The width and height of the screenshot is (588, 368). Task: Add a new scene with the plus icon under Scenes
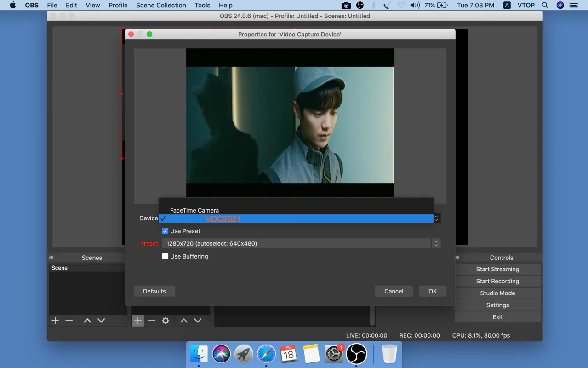[x=55, y=321]
